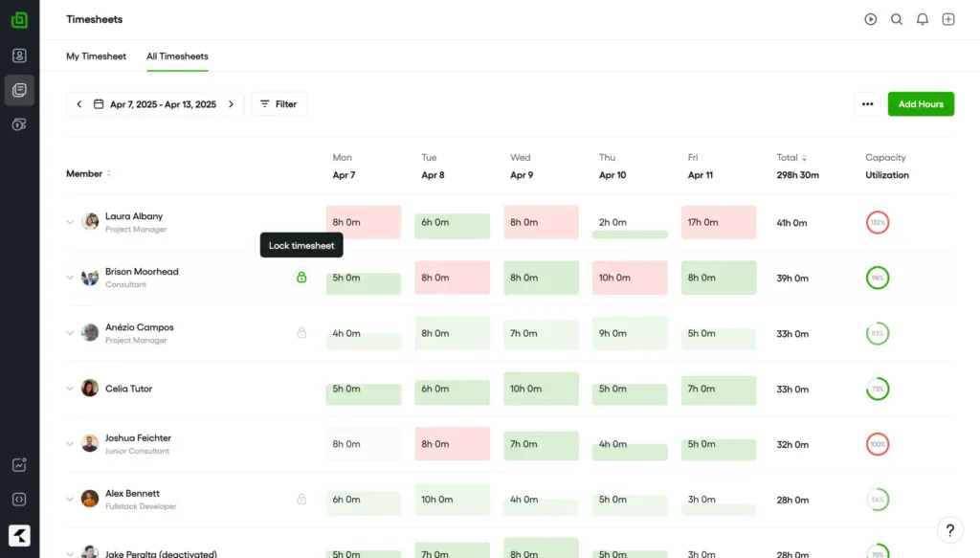Click the Add Hours button

point(920,104)
